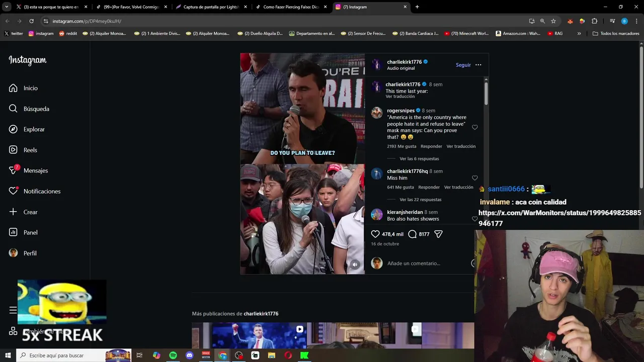644x362 pixels.
Task: Like rogersnipes comment
Action: point(474,127)
